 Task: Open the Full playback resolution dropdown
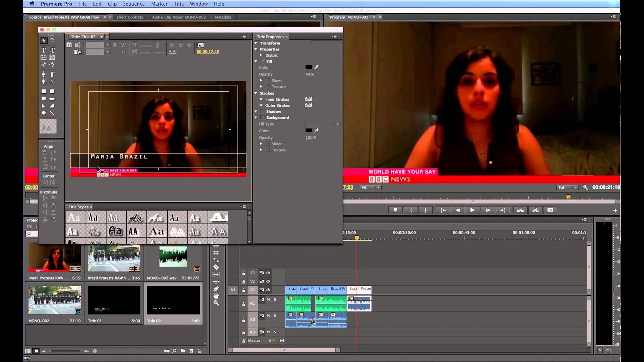coord(568,187)
